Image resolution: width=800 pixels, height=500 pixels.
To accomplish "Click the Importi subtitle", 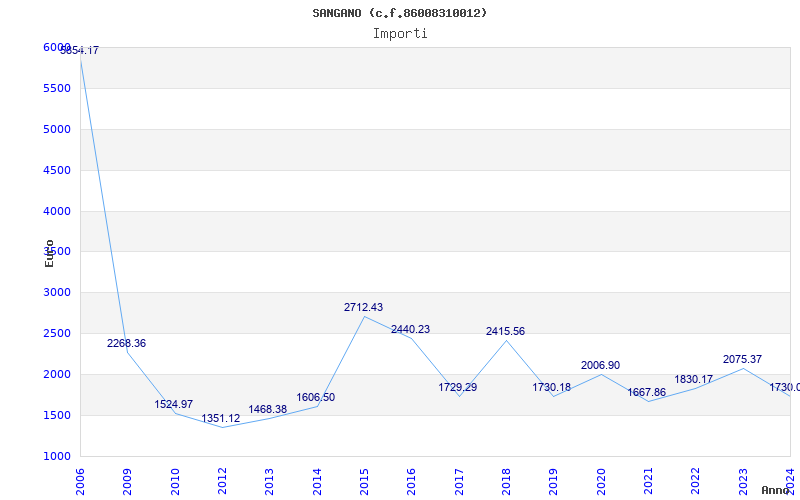I will (400, 34).
